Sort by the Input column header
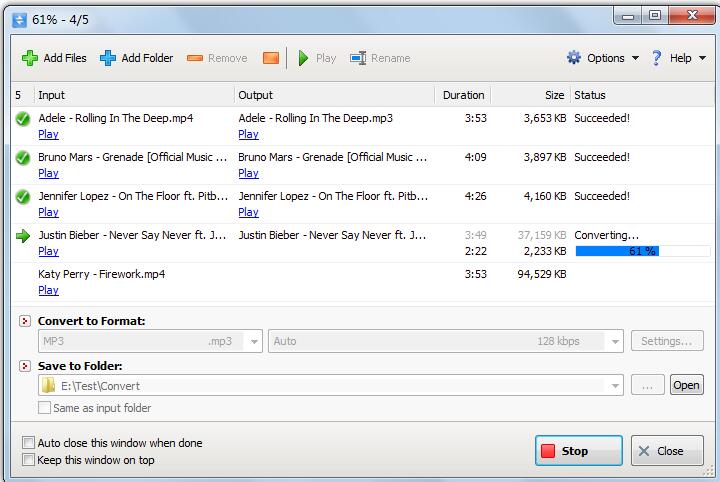This screenshot has height=482, width=720. (x=134, y=95)
